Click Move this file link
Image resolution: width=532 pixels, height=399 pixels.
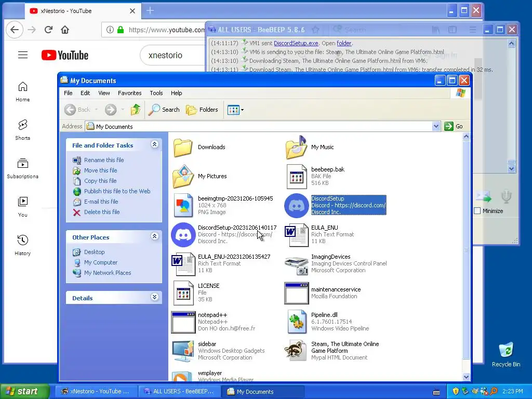[100, 170]
